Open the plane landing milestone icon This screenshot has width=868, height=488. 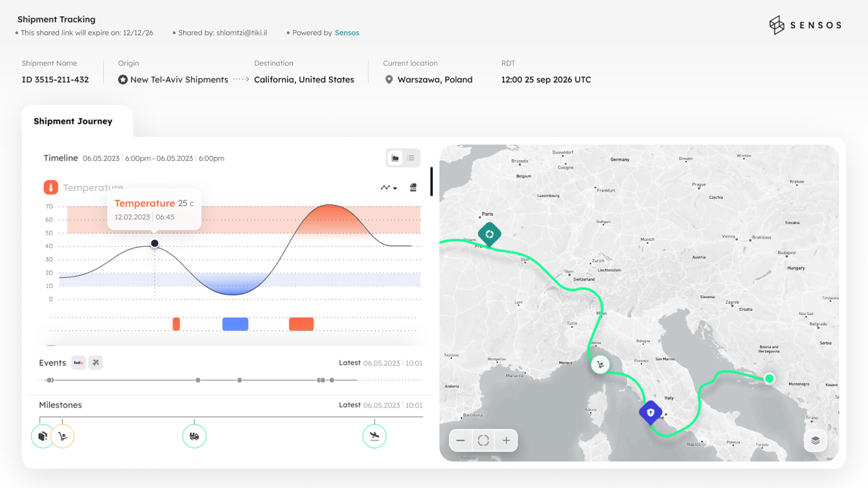tap(374, 436)
